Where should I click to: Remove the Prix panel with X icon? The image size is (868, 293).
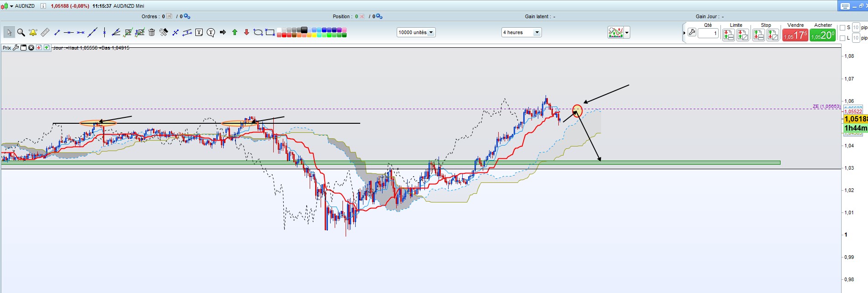point(31,47)
